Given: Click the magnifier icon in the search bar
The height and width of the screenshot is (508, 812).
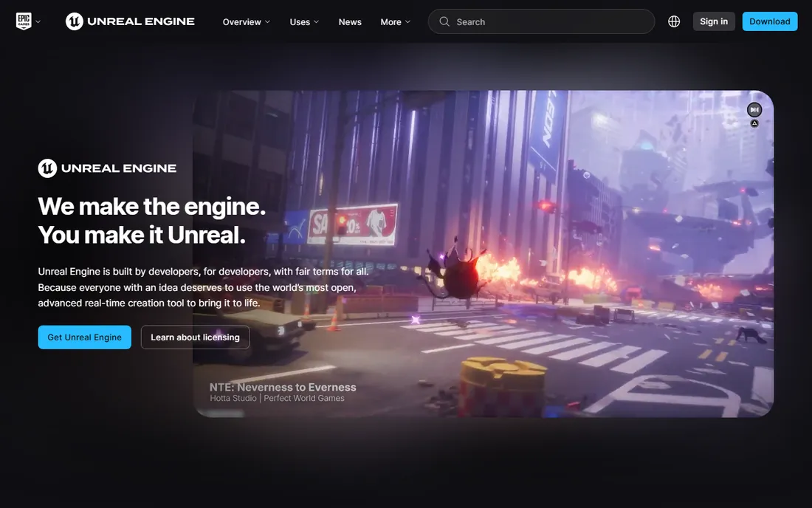Looking at the screenshot, I should coord(444,21).
